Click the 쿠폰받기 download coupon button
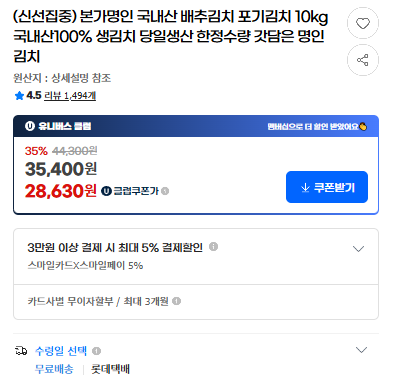Image resolution: width=396 pixels, height=384 pixels. [327, 187]
